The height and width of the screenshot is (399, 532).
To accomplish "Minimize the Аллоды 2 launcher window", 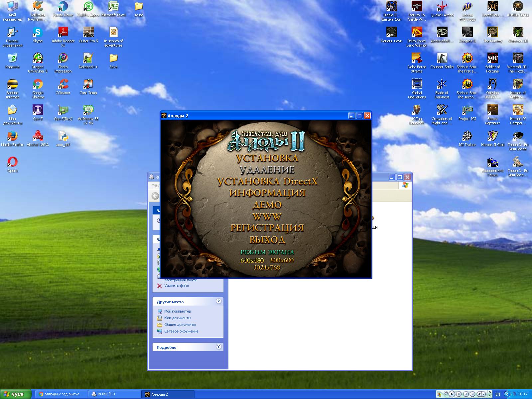I will [x=352, y=116].
